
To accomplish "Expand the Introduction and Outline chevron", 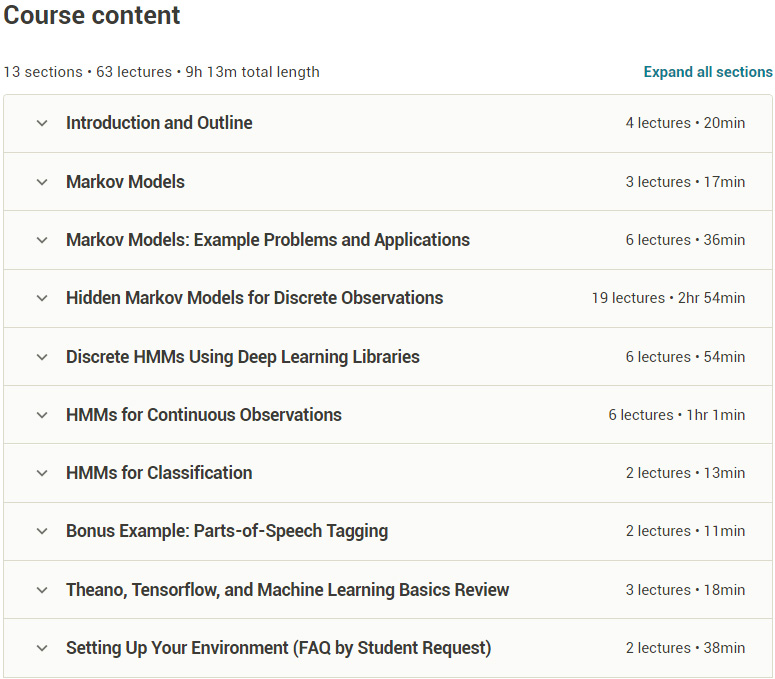I will pos(42,123).
